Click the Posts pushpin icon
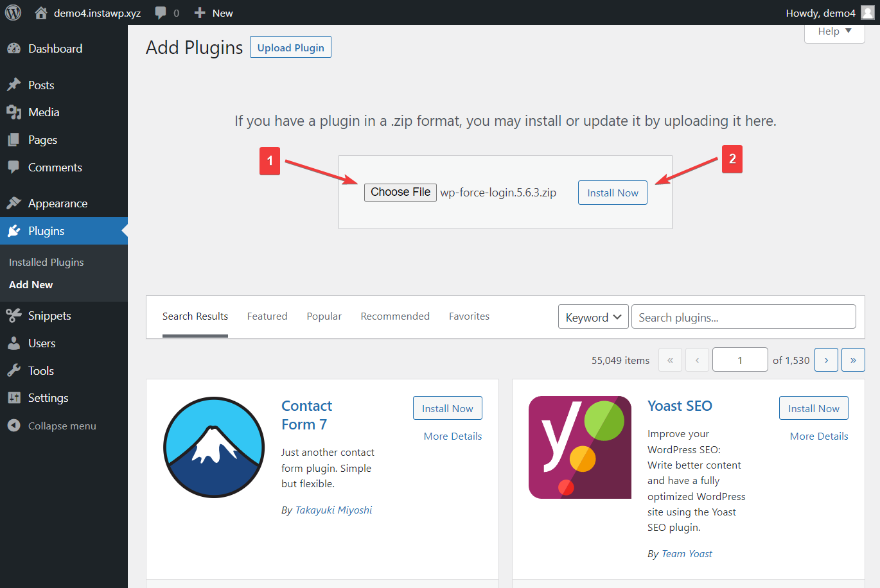This screenshot has width=880, height=588. 14,85
